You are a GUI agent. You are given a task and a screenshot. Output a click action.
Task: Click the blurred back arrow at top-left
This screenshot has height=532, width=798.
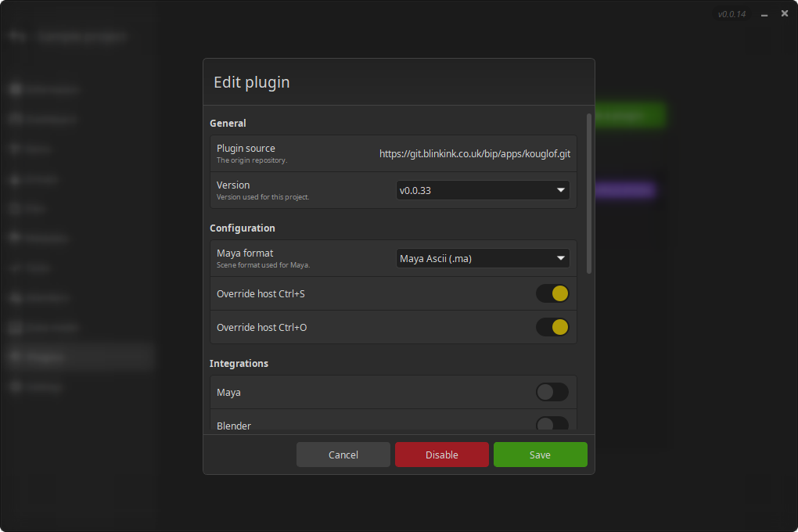[x=19, y=36]
